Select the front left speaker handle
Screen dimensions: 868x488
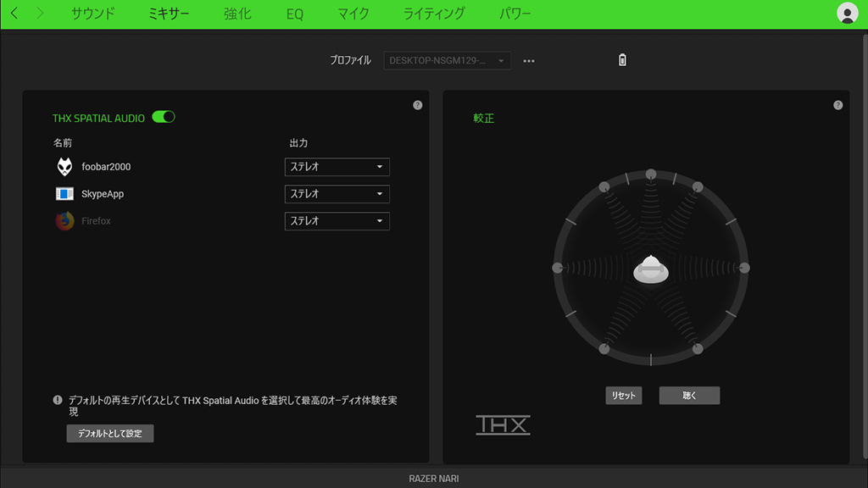[x=604, y=187]
